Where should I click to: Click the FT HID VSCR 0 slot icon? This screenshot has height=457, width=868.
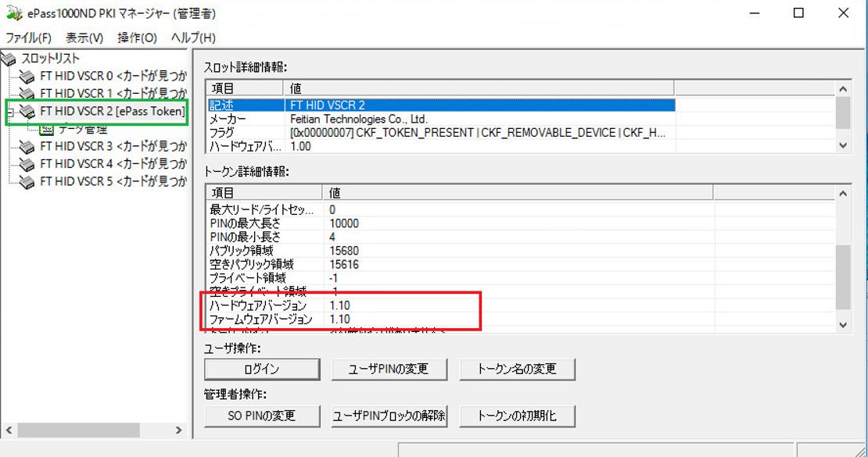(x=27, y=76)
